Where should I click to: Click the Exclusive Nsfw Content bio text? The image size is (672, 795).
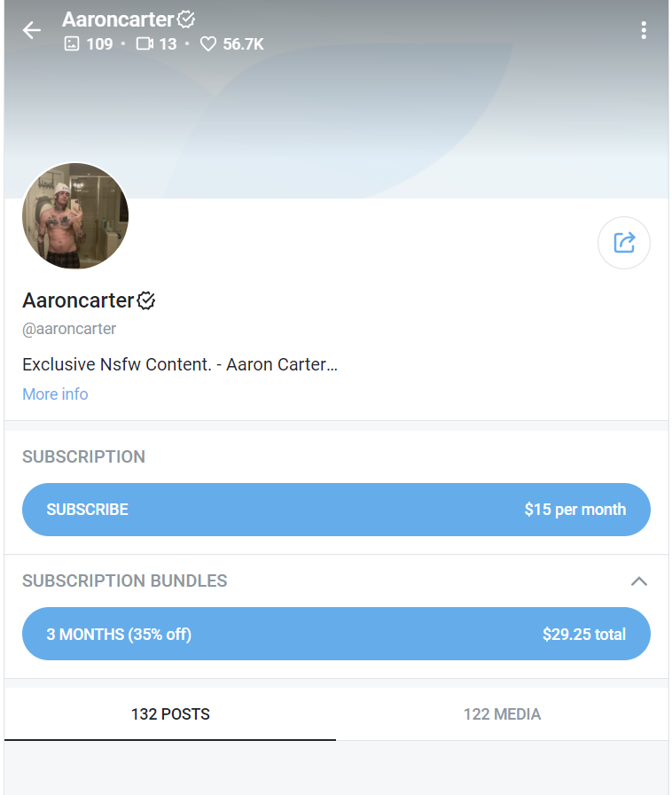pos(180,364)
